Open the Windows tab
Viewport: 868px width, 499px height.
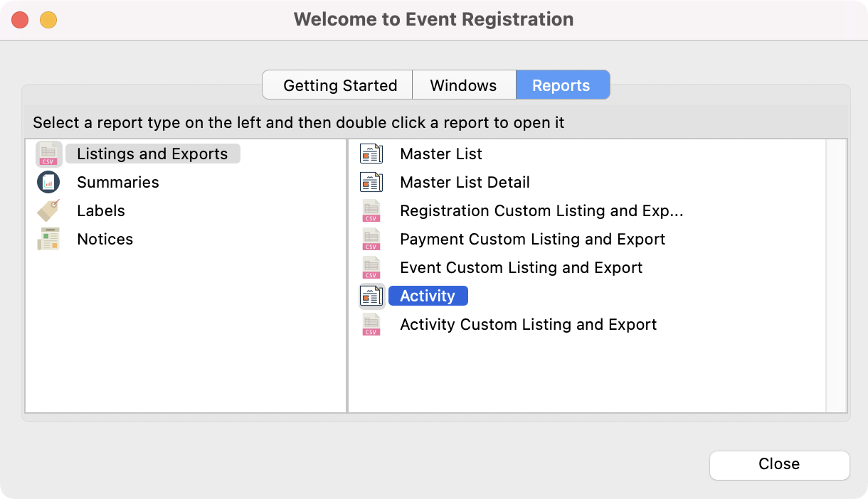click(x=463, y=85)
